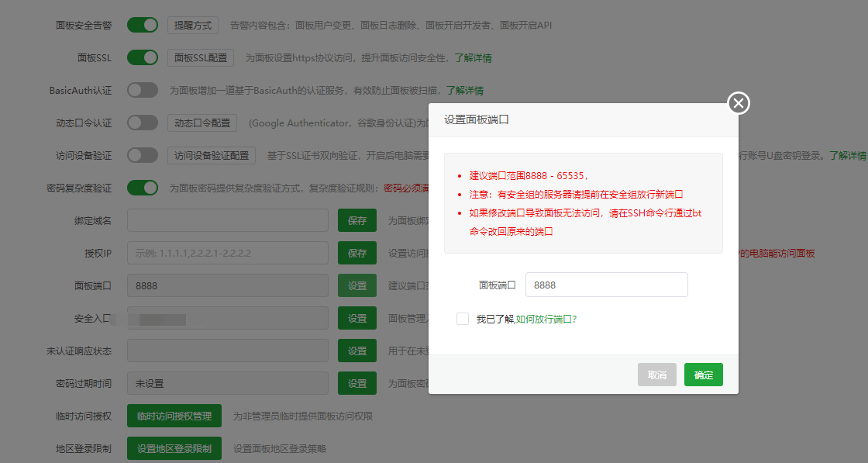Click the dialog title 设置面板端口

477,119
